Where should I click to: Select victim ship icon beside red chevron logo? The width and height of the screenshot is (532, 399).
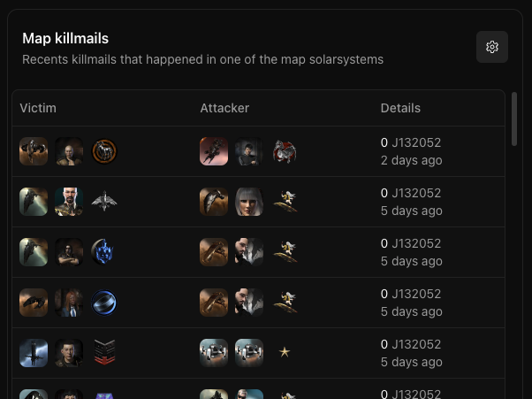34,353
